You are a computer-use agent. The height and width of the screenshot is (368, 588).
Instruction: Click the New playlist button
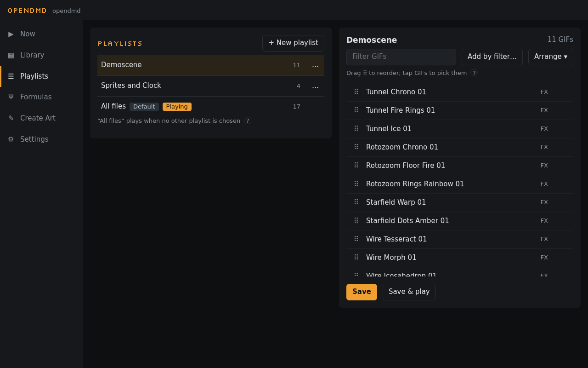click(x=293, y=43)
